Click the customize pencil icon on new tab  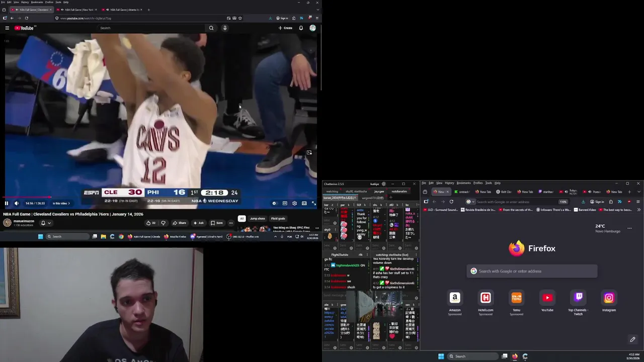tap(632, 339)
